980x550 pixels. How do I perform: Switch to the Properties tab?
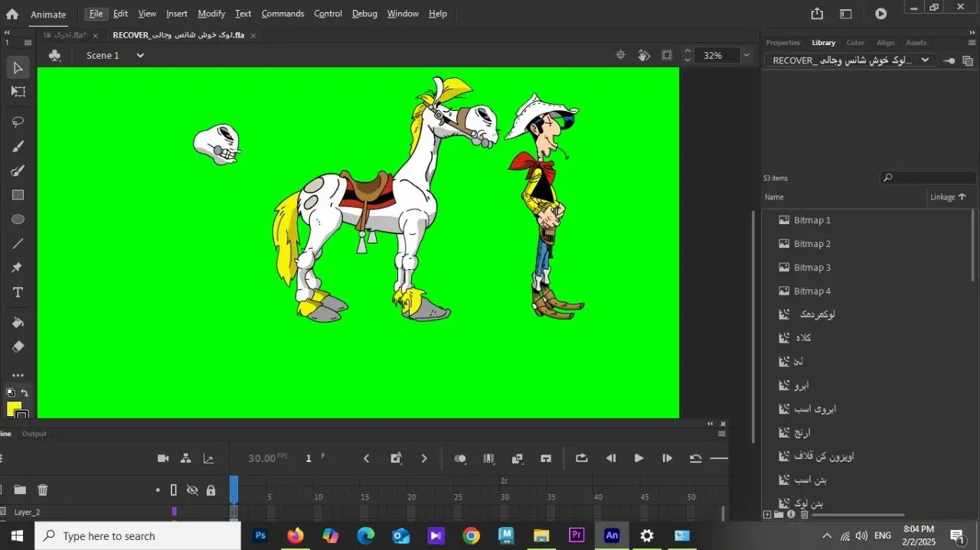click(783, 43)
